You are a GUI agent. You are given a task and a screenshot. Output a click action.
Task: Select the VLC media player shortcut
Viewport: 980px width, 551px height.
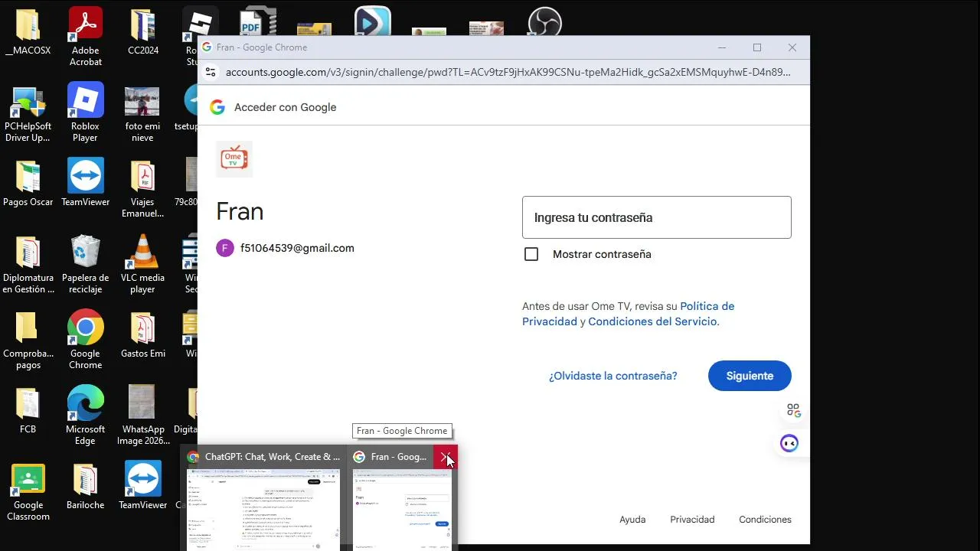[142, 265]
